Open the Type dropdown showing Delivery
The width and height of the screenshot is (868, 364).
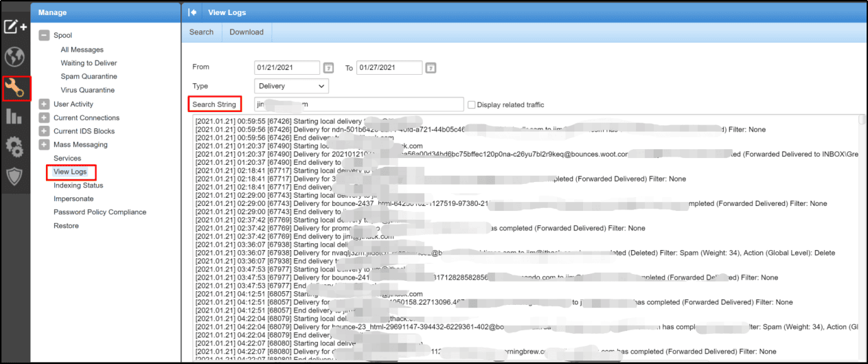tap(291, 86)
